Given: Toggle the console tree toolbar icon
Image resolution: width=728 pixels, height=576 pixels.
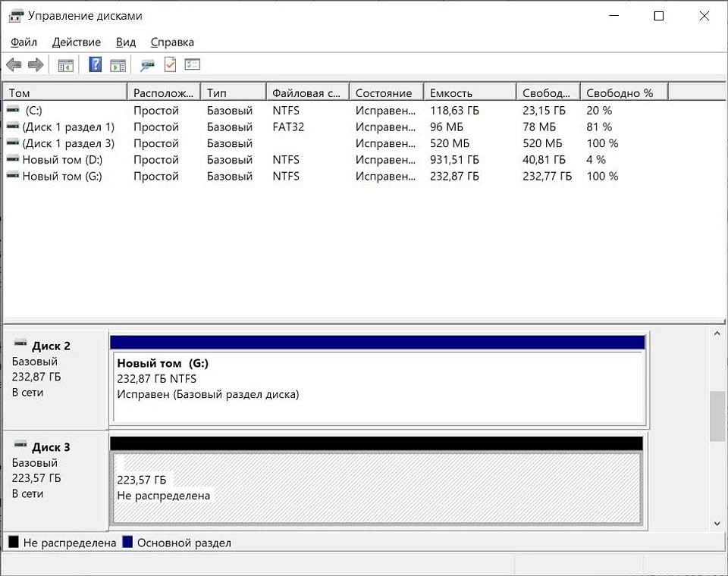Looking at the screenshot, I should 65,65.
